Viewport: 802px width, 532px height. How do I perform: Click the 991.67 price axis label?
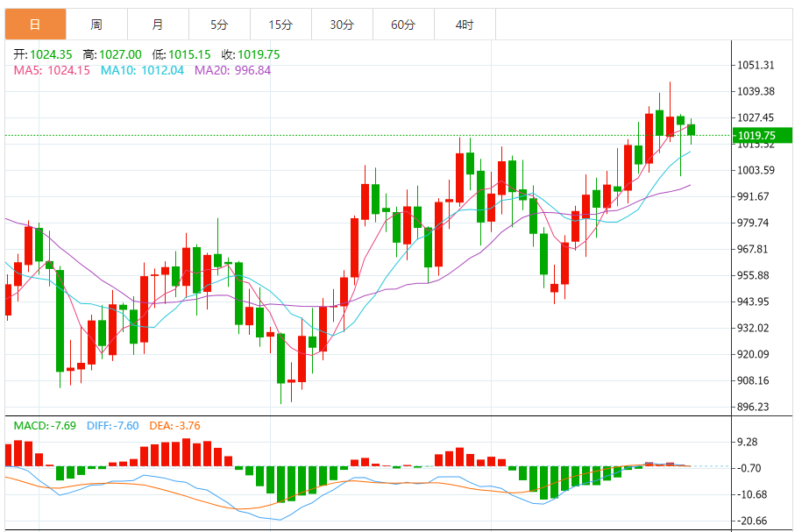pyautogui.click(x=753, y=196)
